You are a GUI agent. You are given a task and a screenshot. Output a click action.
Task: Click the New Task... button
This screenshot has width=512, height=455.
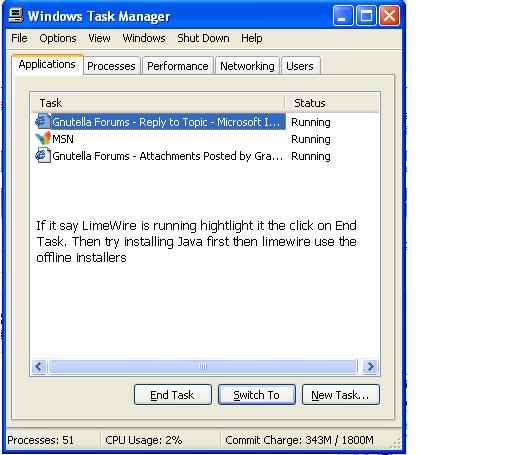click(x=340, y=395)
